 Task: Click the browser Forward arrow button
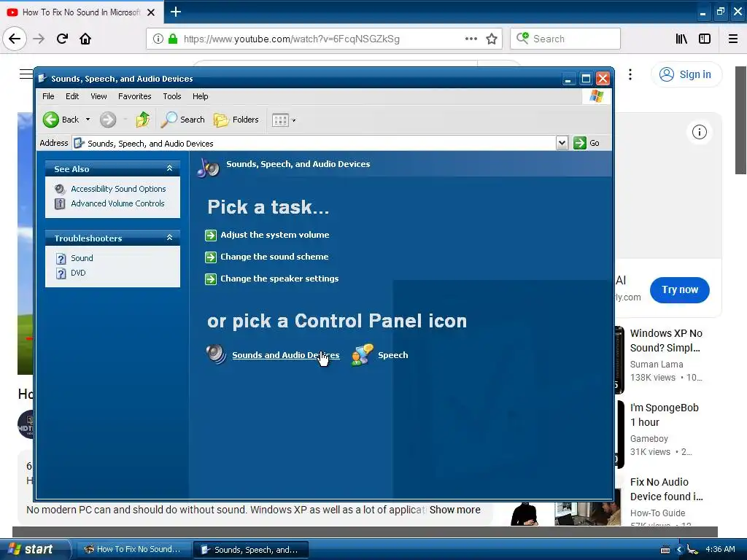tap(39, 39)
